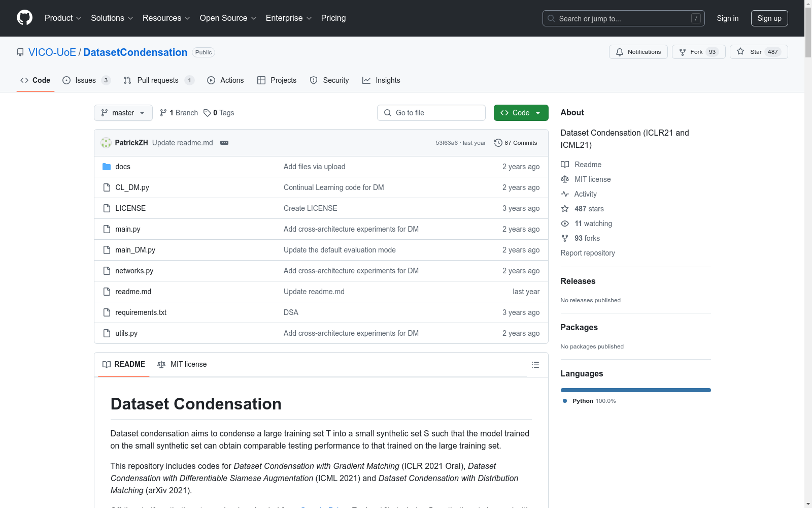Click the pulse icon beside Activity
The width and height of the screenshot is (812, 508).
pyautogui.click(x=565, y=194)
